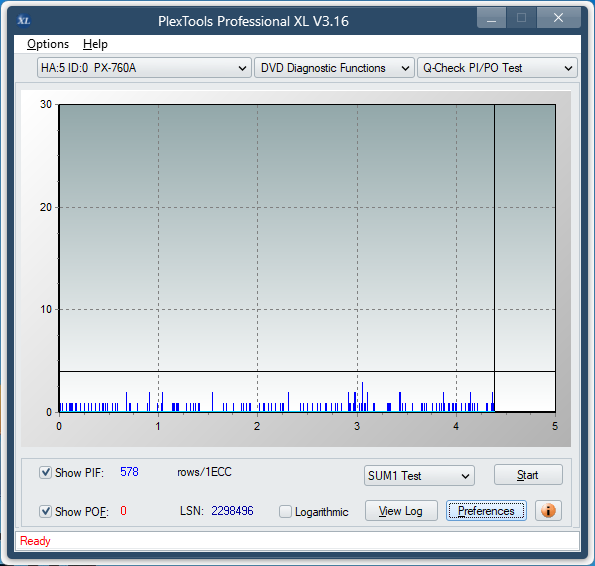
Task: Click the orange info icon button
Action: [548, 511]
